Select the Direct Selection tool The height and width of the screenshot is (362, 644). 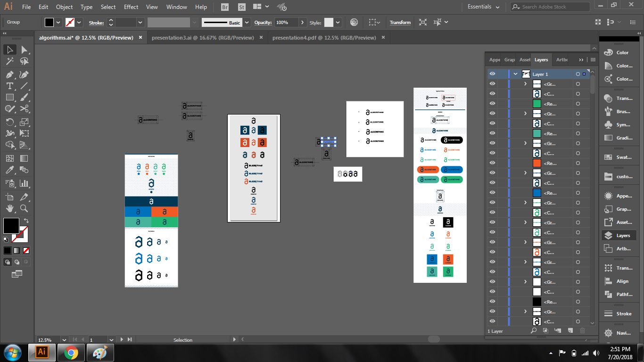[25, 50]
